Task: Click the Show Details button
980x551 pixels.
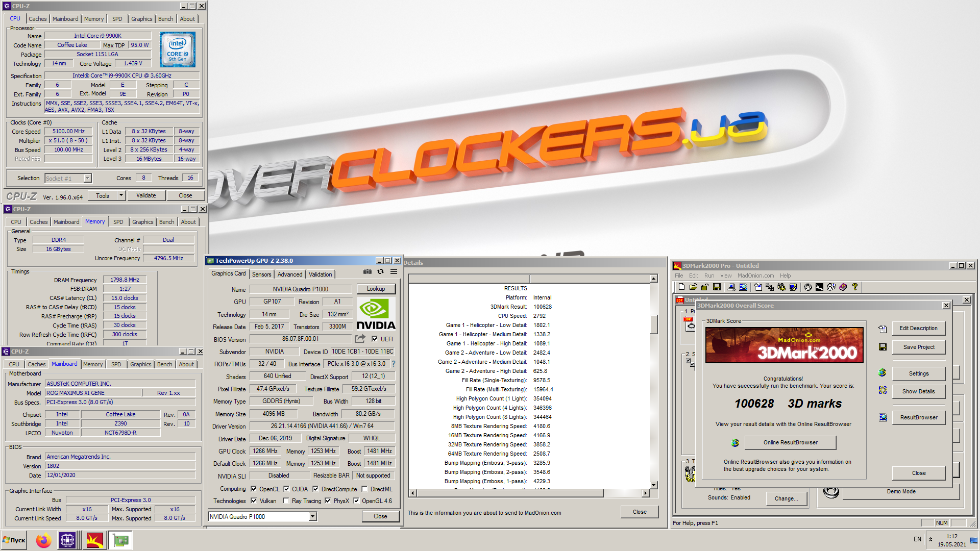Action: tap(918, 392)
